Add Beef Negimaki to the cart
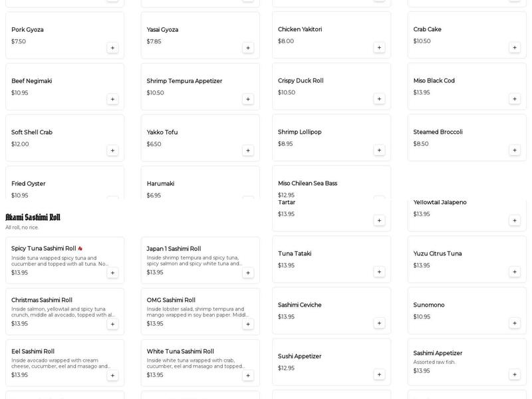Viewport: 532px width, 399px height. 112,99
